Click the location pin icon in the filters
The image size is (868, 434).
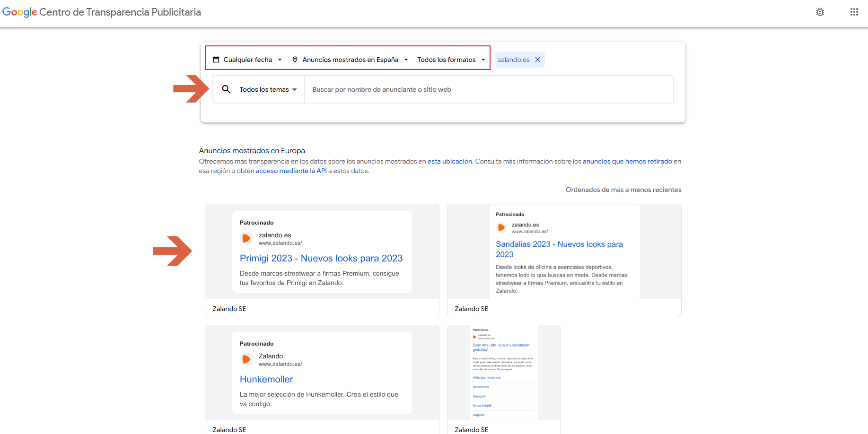tap(295, 60)
